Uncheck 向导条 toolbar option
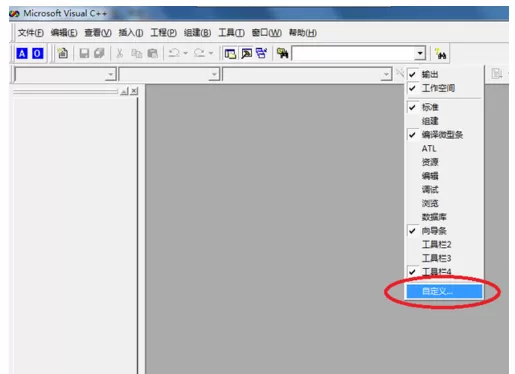 [x=444, y=231]
